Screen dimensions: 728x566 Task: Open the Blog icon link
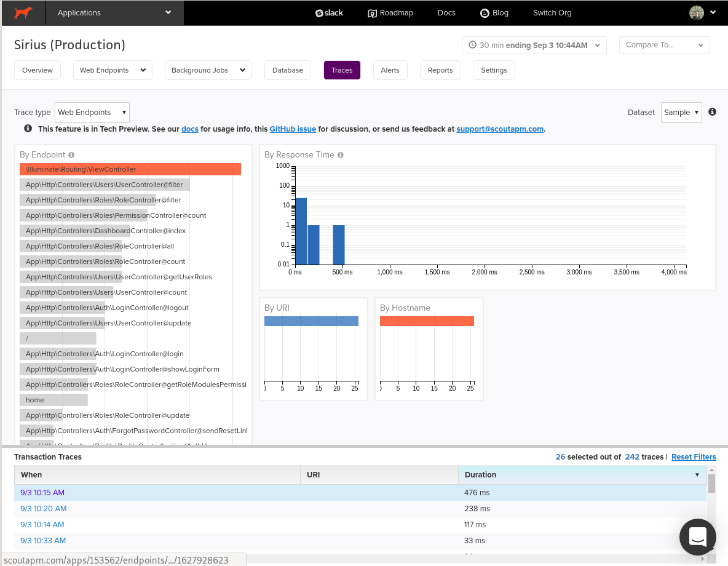pyautogui.click(x=485, y=13)
